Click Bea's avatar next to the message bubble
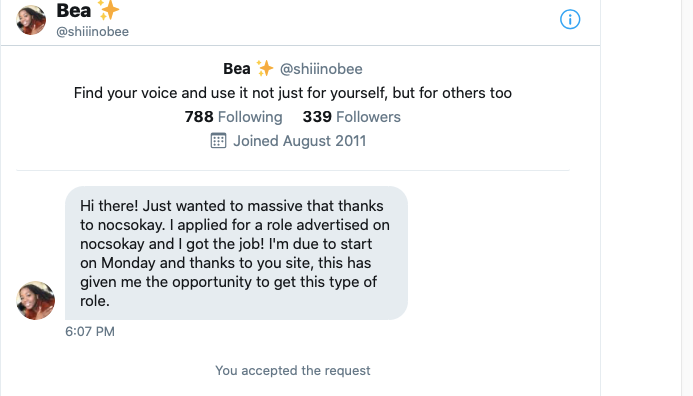This screenshot has height=396, width=693. pyautogui.click(x=36, y=301)
